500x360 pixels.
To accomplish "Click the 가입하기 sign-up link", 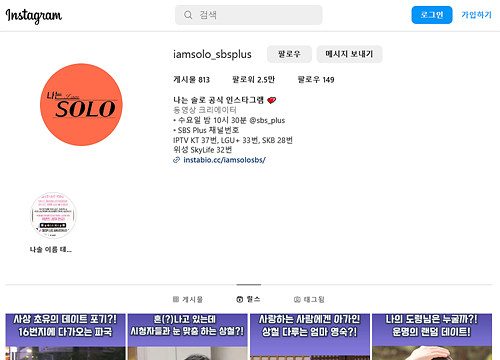I will pyautogui.click(x=476, y=15).
